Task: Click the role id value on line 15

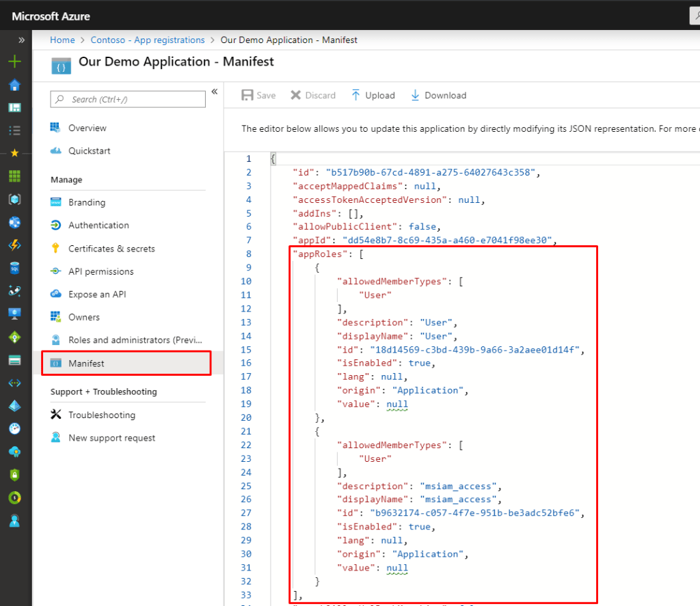Action: 475,350
